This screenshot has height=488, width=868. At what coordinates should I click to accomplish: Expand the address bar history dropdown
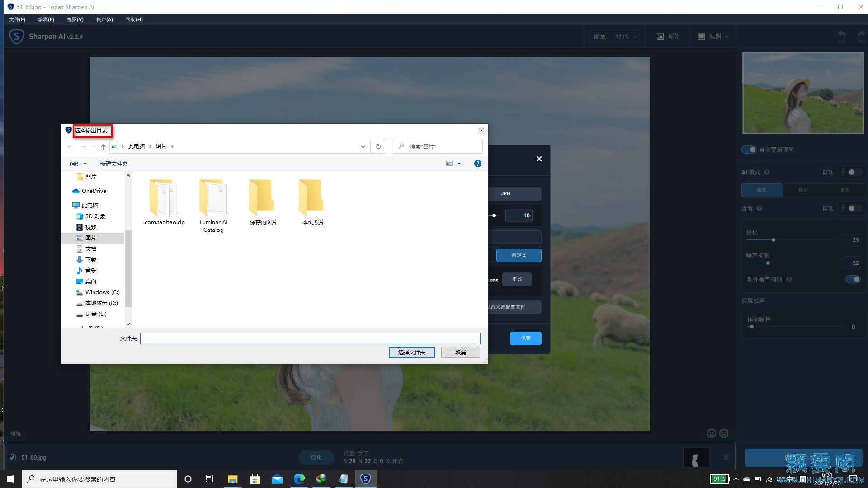point(363,146)
